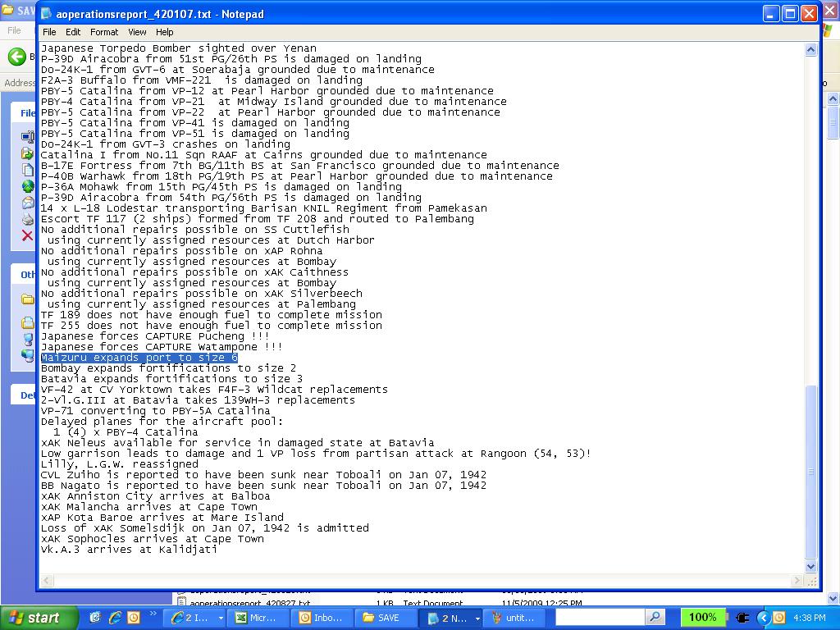The height and width of the screenshot is (630, 840).
Task: Open Notepad Format menu
Action: click(x=104, y=32)
